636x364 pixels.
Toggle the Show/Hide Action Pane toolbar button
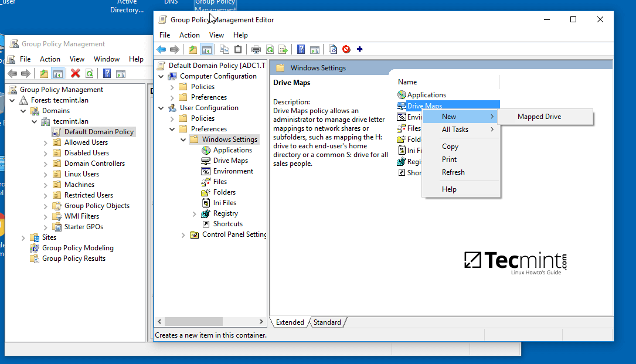click(315, 49)
